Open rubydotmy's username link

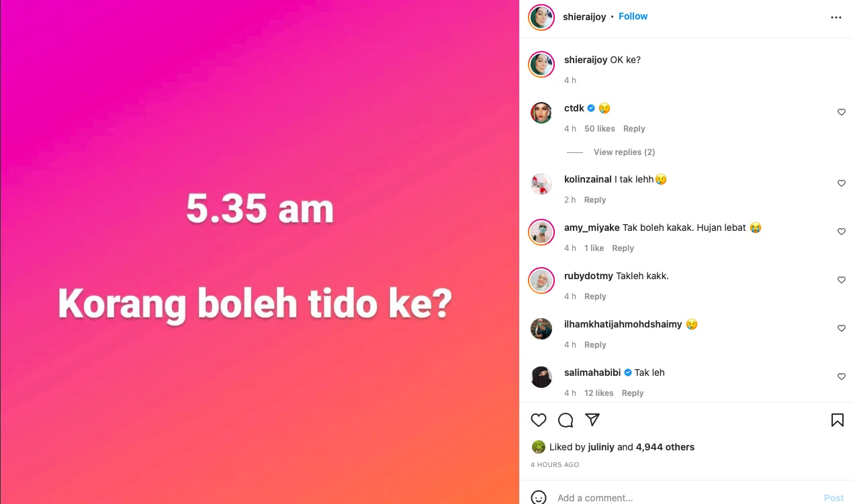pyautogui.click(x=588, y=276)
